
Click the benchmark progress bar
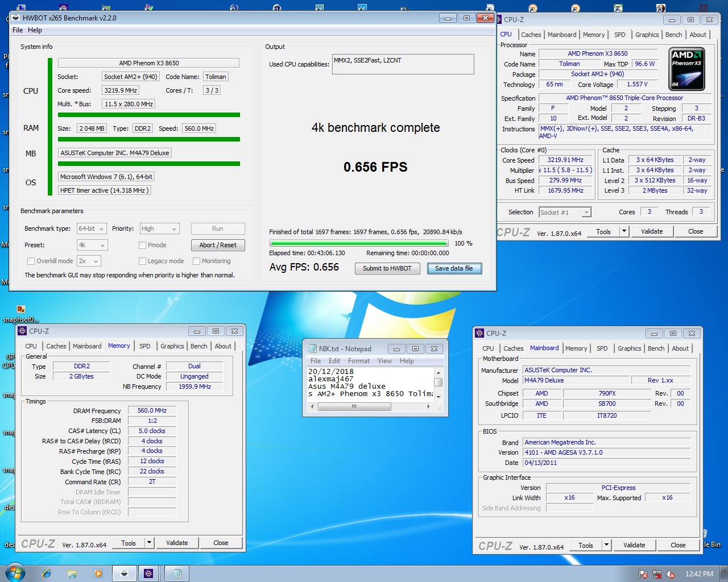pyautogui.click(x=359, y=243)
